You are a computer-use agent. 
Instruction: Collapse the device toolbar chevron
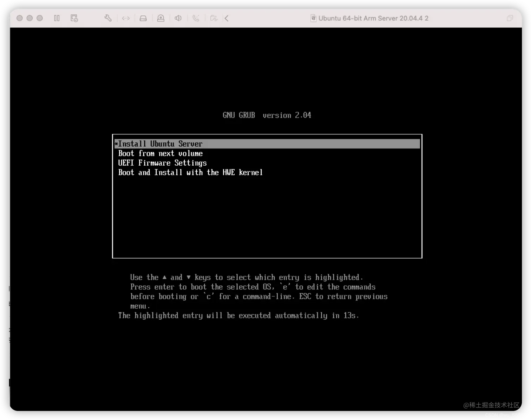click(x=227, y=18)
